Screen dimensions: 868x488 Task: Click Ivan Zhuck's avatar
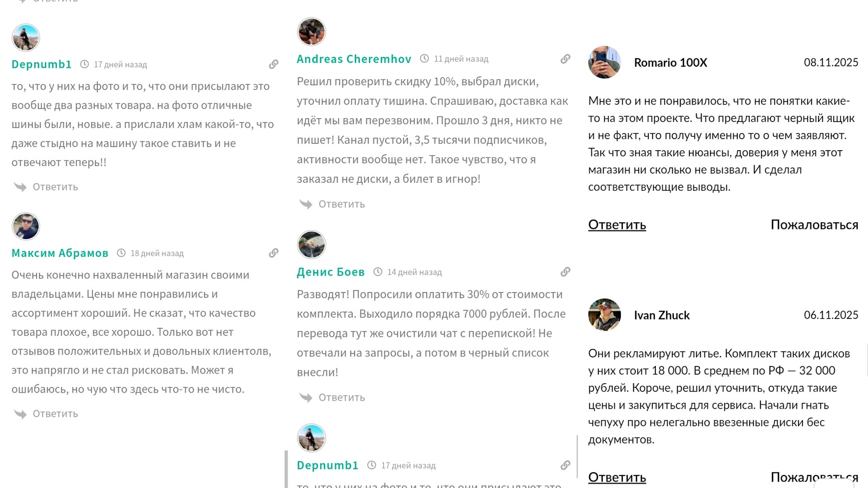coord(604,315)
